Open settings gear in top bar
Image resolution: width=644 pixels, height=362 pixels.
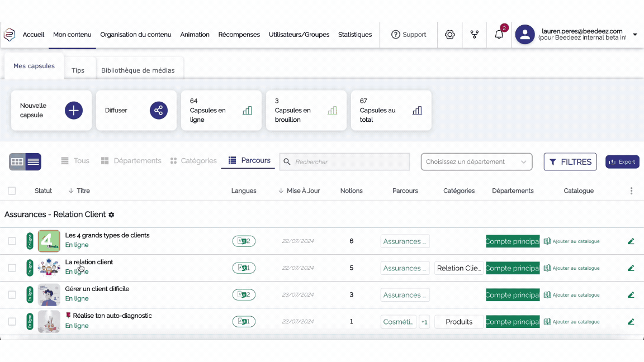coord(450,35)
